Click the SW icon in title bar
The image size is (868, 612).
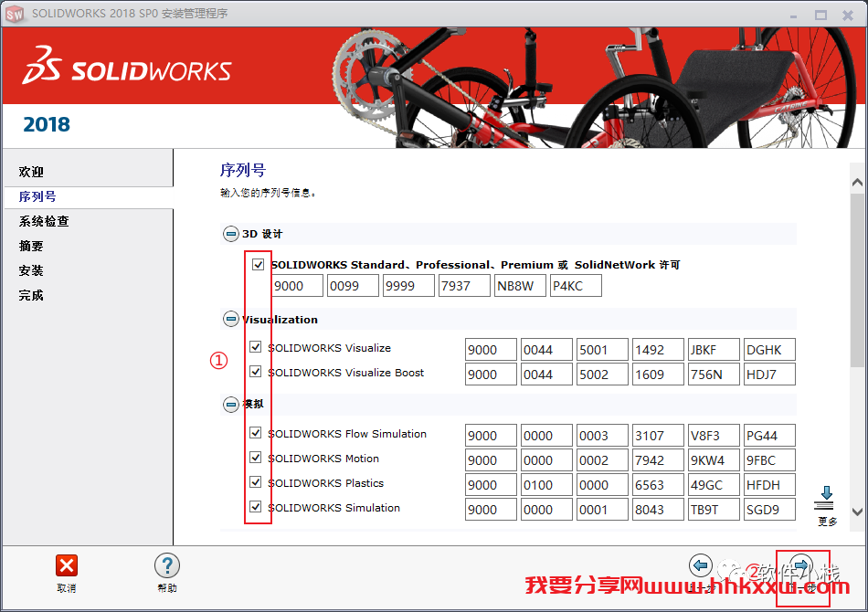15,14
